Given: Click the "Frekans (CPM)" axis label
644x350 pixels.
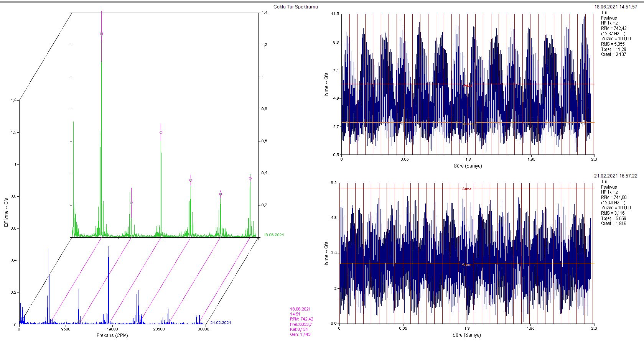Looking at the screenshot, I should [112, 335].
